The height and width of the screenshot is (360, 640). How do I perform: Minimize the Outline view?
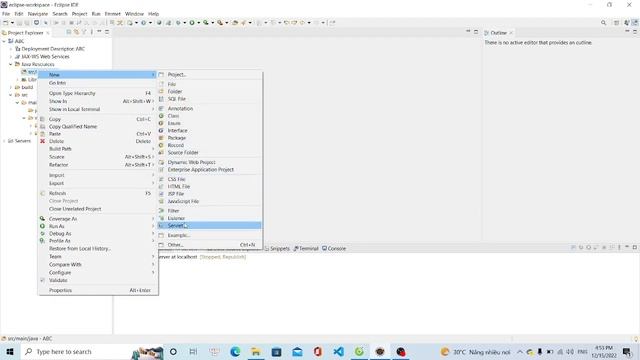627,32
